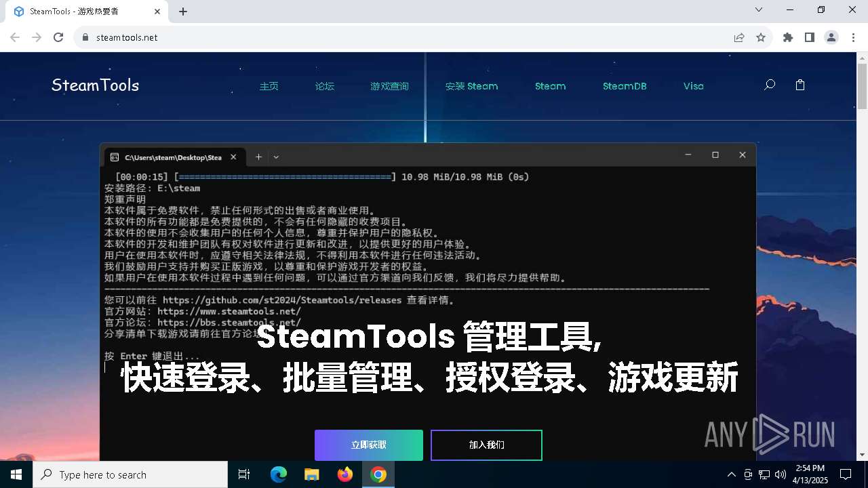Open 安装 Steam navigation link
868x488 pixels.
click(471, 86)
